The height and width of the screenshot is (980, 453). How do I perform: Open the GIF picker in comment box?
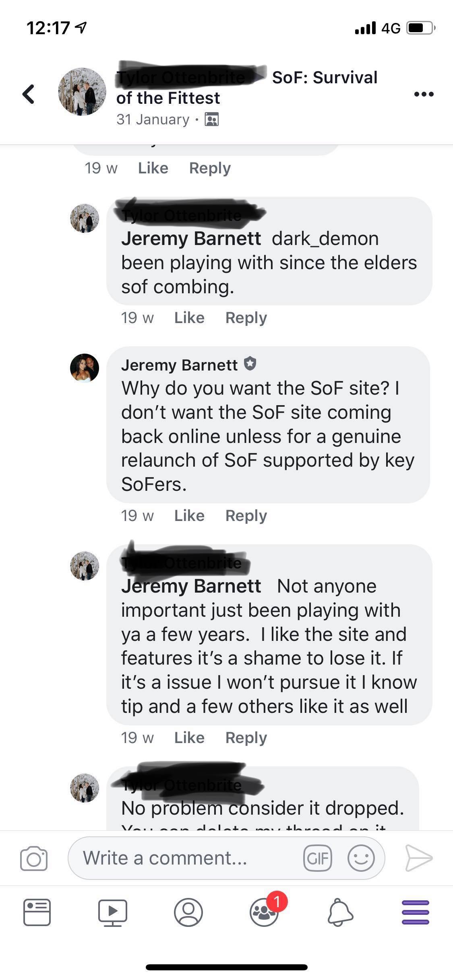tap(317, 859)
